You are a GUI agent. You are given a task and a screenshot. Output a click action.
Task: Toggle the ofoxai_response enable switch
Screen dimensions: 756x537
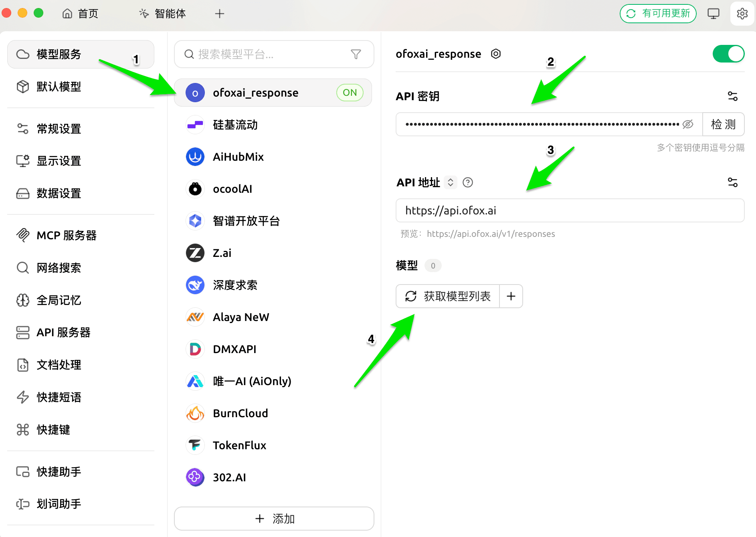[728, 54]
